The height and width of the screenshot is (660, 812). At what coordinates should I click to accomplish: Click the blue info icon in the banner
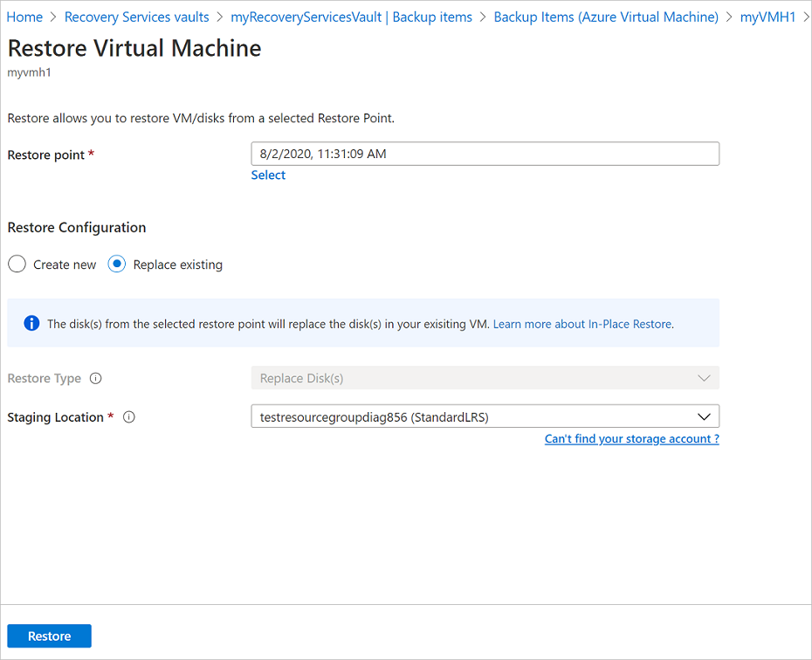click(x=31, y=323)
